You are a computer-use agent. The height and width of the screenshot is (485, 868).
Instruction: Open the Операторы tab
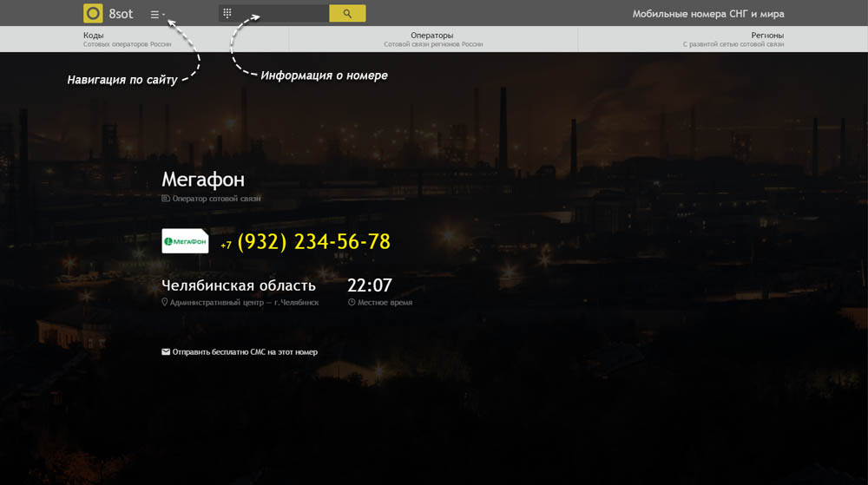pyautogui.click(x=433, y=39)
